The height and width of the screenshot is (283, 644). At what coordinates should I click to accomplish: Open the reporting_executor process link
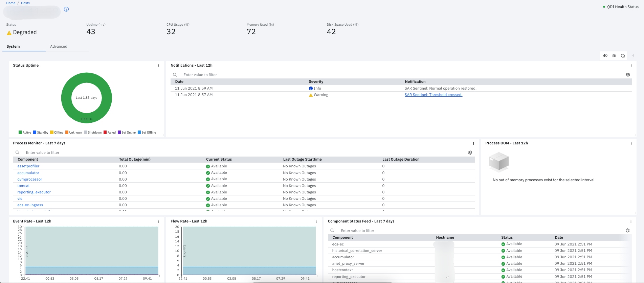point(34,192)
